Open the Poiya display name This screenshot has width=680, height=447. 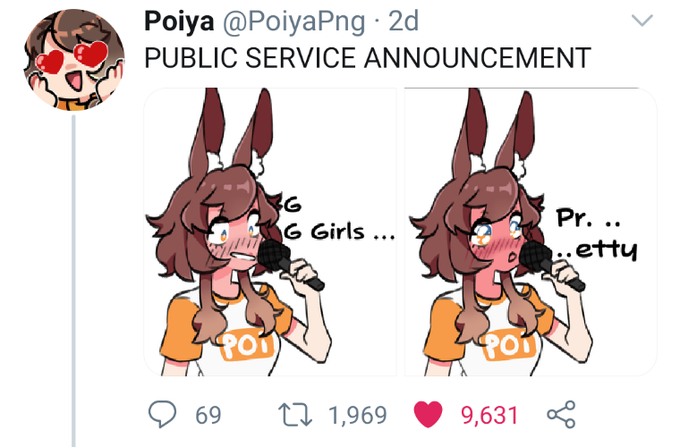point(179,21)
